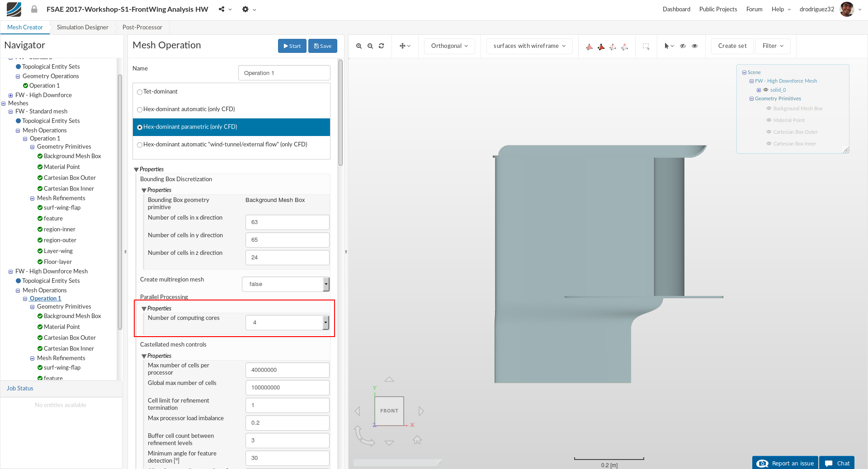Switch to the Simulation Designer tab
Screen dimensions: 868x469
82,27
